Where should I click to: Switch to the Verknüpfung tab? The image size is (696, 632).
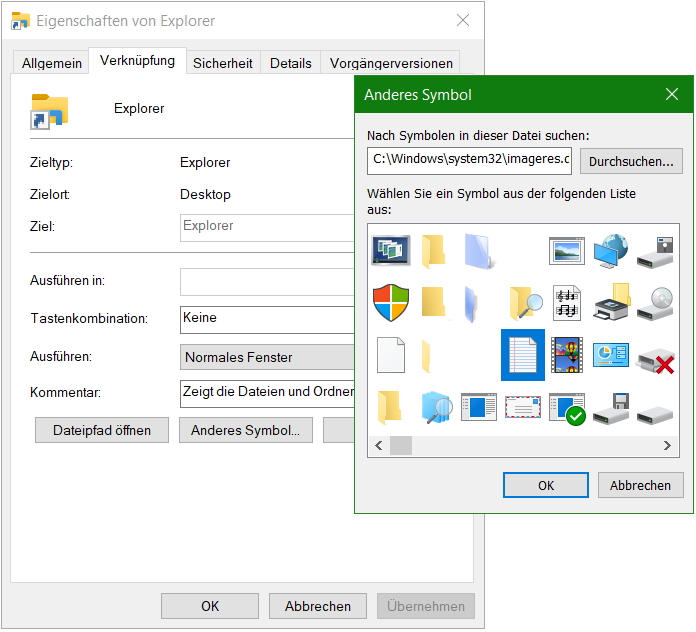[x=137, y=60]
